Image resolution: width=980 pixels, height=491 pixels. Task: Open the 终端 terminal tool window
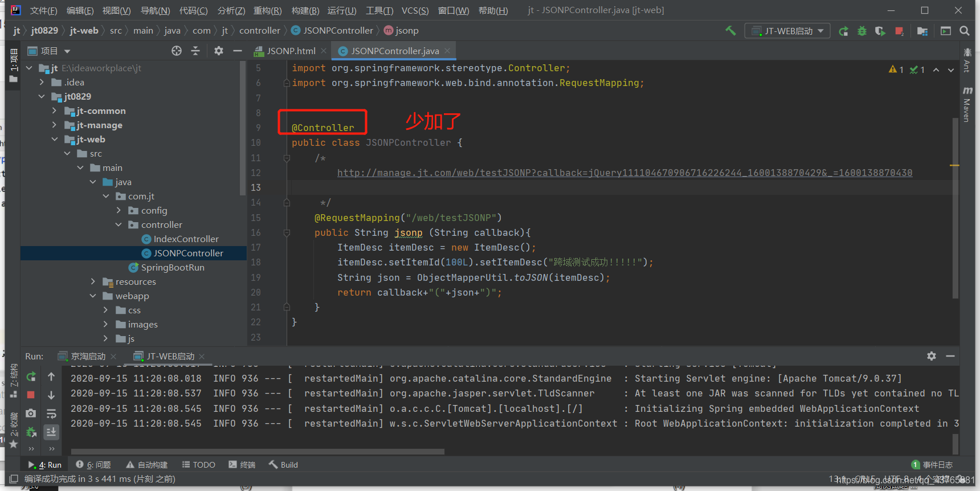(x=242, y=465)
